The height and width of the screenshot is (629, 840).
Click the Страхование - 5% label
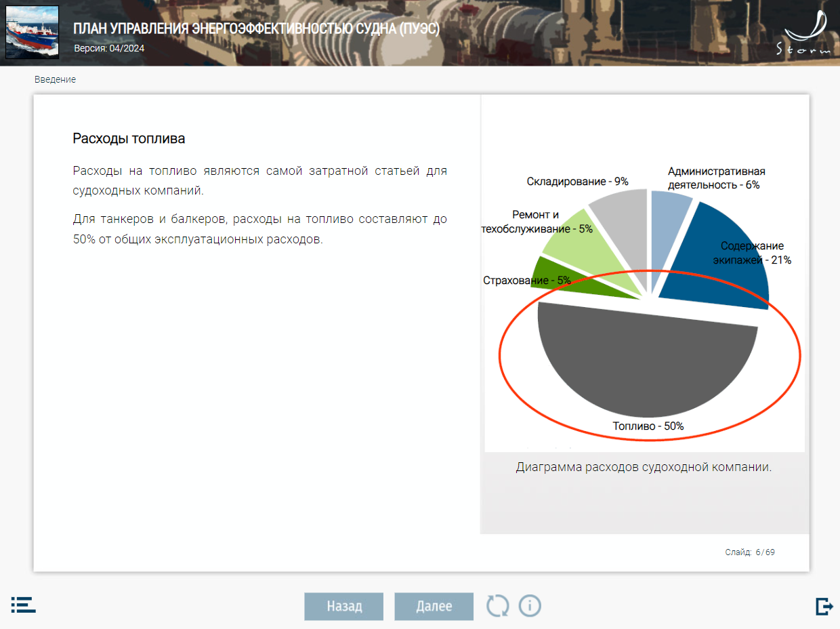pos(527,280)
